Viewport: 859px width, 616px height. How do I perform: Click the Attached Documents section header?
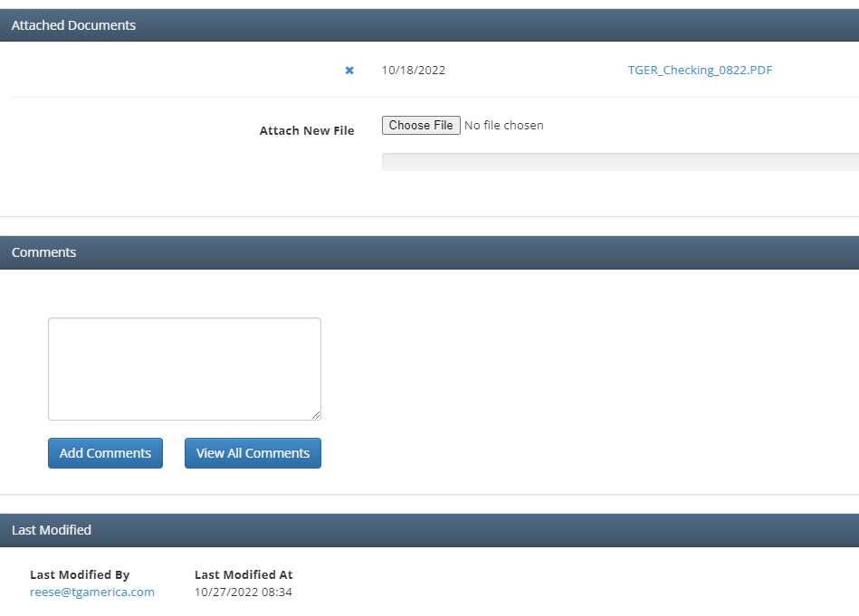pos(73,25)
